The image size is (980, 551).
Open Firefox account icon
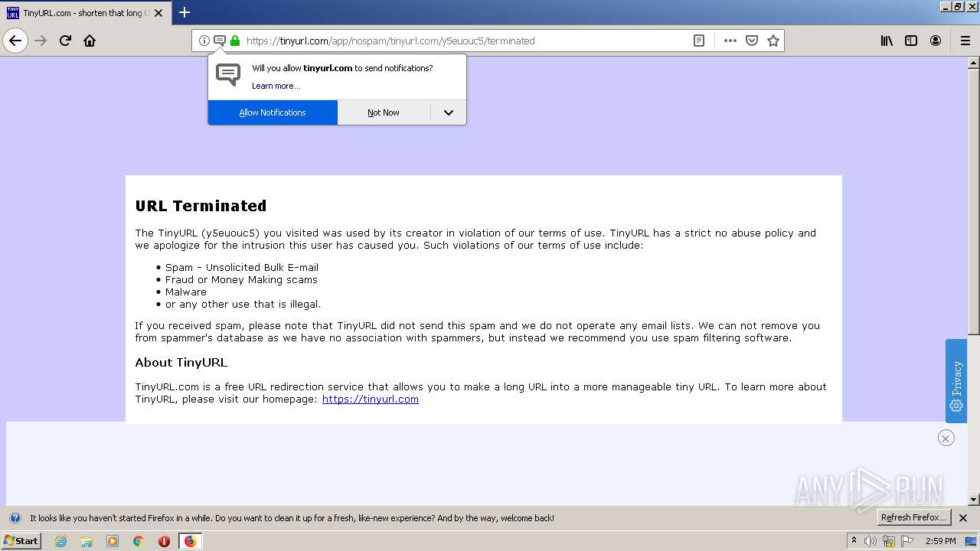point(936,41)
